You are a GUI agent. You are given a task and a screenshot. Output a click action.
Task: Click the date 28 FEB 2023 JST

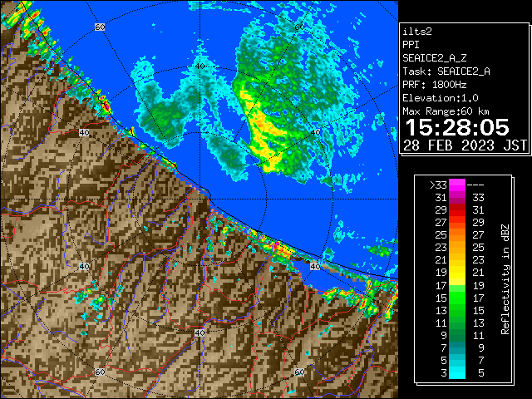pos(465,145)
